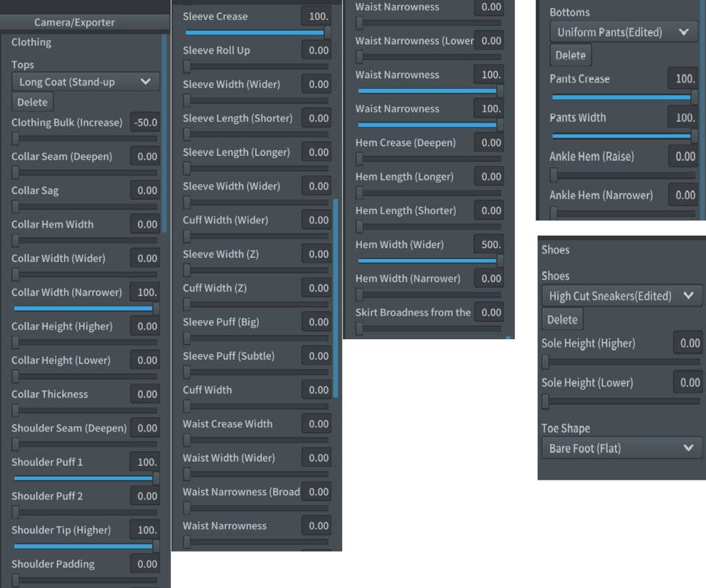Click the Skirt Broadness from the value field
The width and height of the screenshot is (706, 588).
pyautogui.click(x=489, y=312)
